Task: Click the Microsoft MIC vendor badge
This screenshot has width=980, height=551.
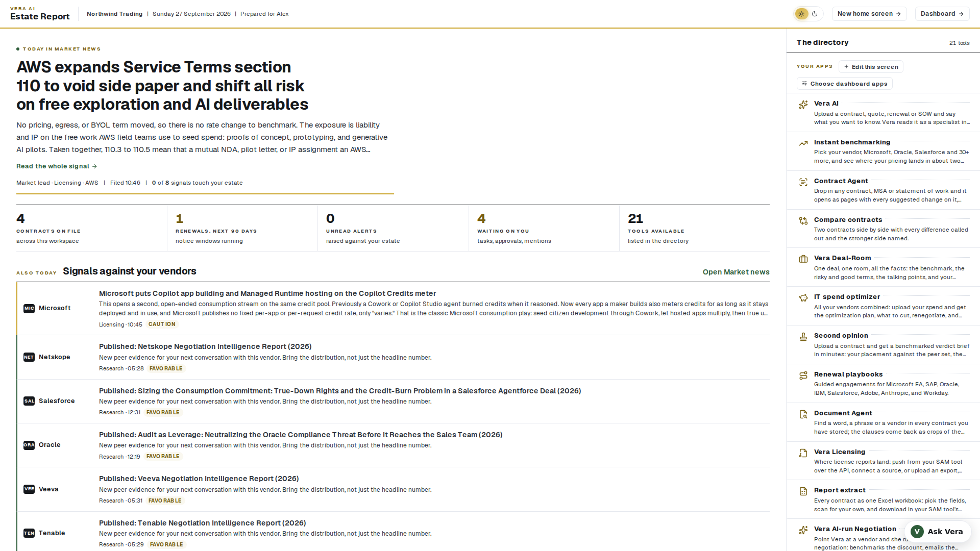Action: point(29,308)
